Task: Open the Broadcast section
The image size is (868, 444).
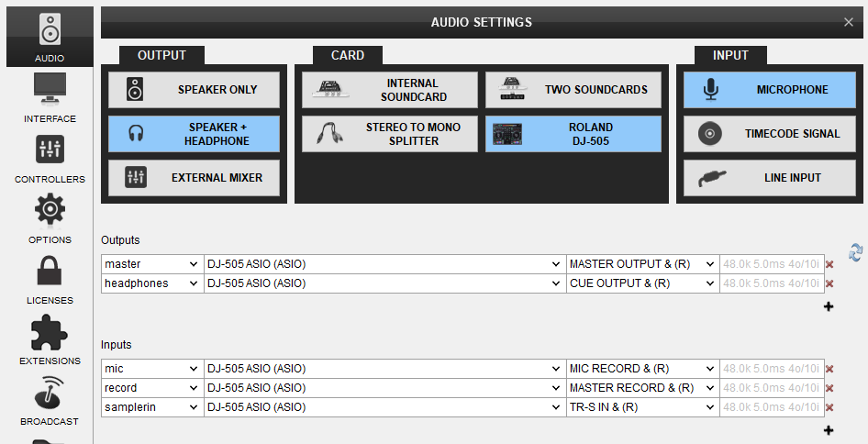Action: click(x=50, y=400)
